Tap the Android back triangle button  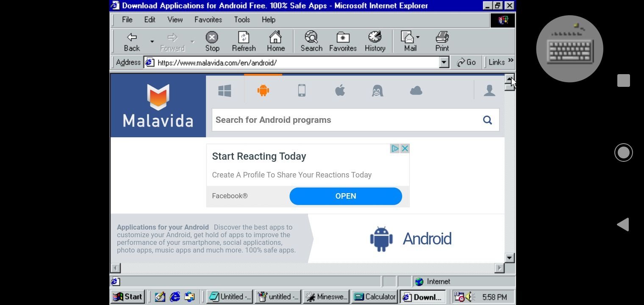click(623, 225)
